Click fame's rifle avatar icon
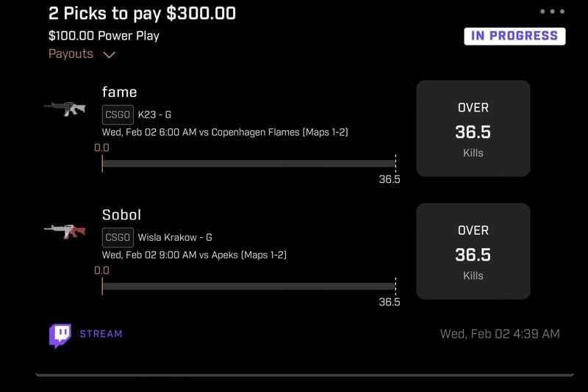Screen dimensions: 588x392 [x=65, y=108]
